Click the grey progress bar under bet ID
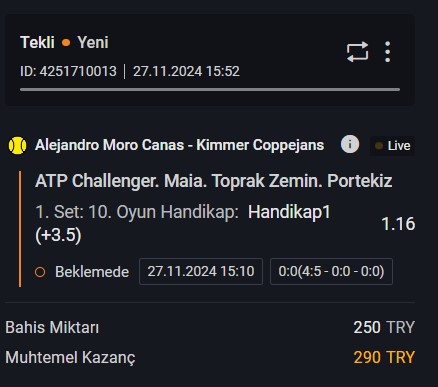Image resolution: width=438 pixels, height=387 pixels. (x=210, y=89)
